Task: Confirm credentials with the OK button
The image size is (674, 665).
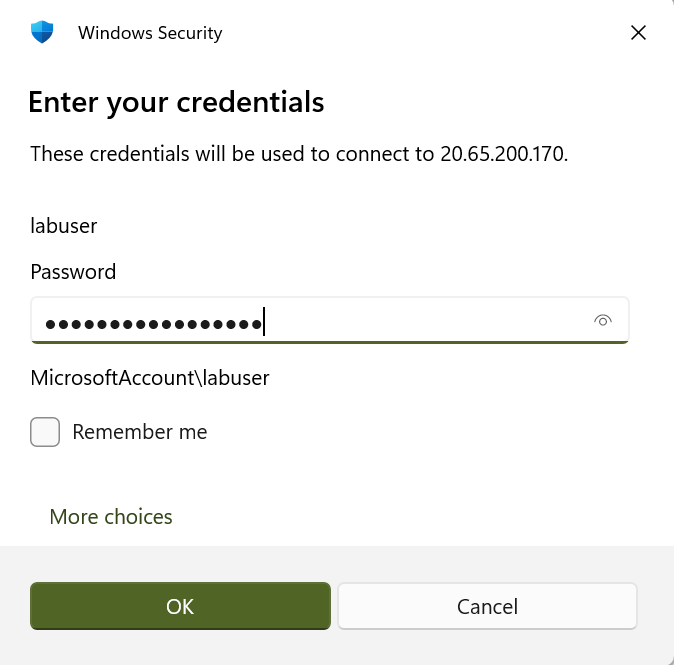Action: tap(180, 606)
